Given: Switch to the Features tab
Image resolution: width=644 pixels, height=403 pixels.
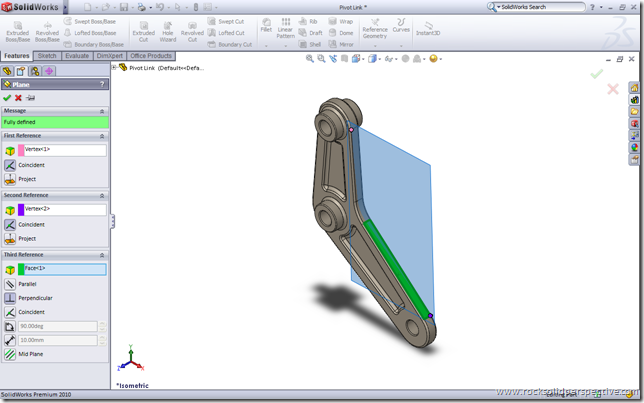Looking at the screenshot, I should click(17, 56).
